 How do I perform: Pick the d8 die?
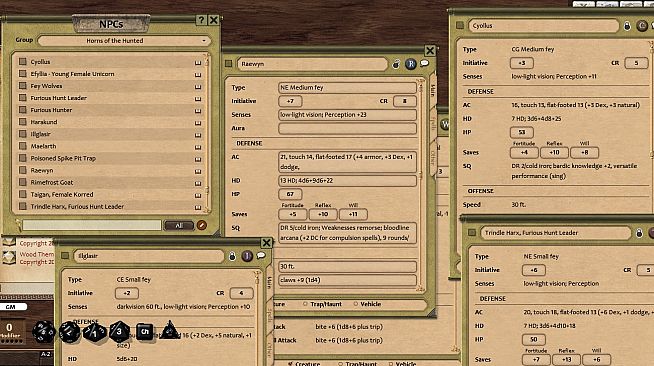point(119,332)
